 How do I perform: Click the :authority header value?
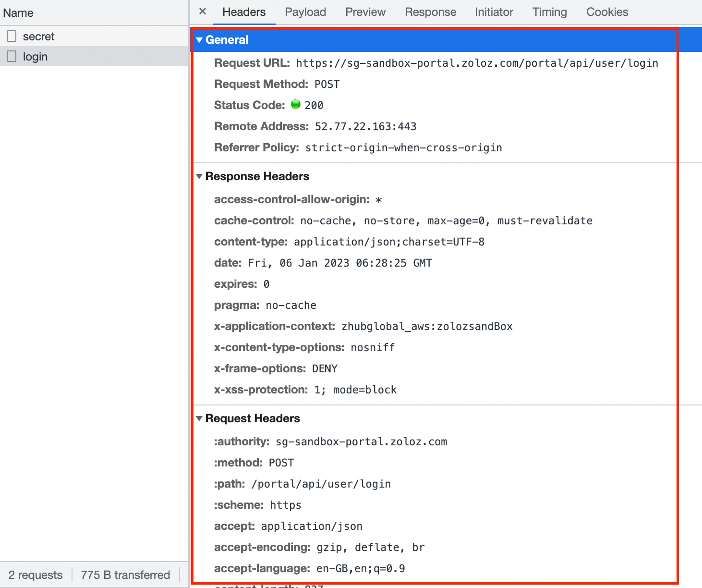361,441
